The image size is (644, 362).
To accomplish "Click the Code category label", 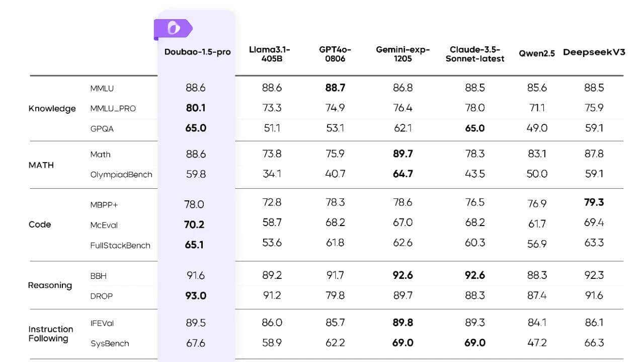I will 40,225.
